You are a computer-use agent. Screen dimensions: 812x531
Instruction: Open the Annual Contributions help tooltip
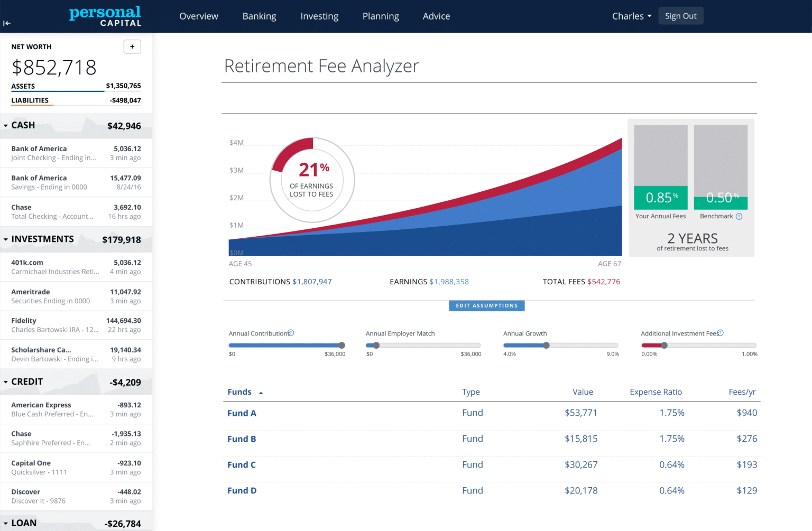click(x=291, y=333)
